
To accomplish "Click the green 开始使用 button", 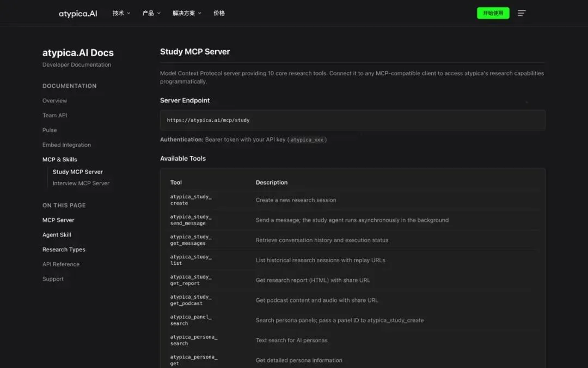I will pos(493,13).
